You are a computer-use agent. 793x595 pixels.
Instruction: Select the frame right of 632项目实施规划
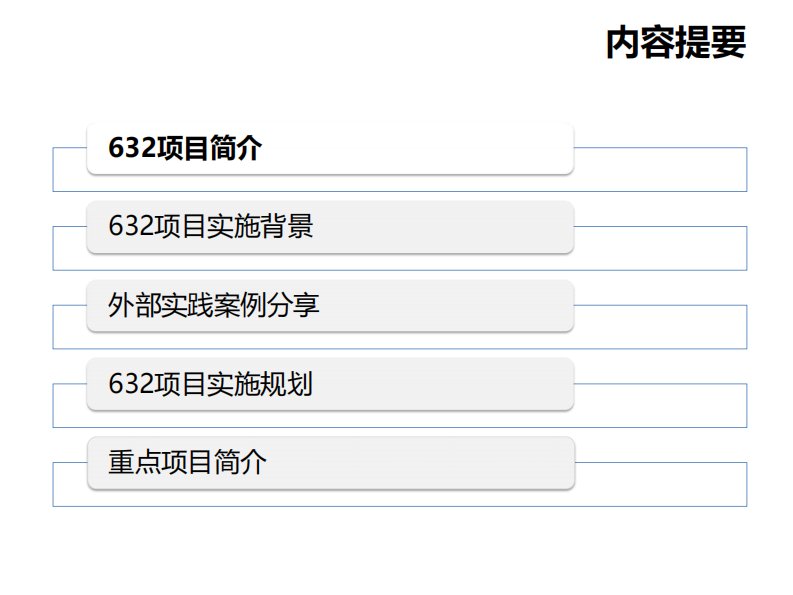click(660, 405)
